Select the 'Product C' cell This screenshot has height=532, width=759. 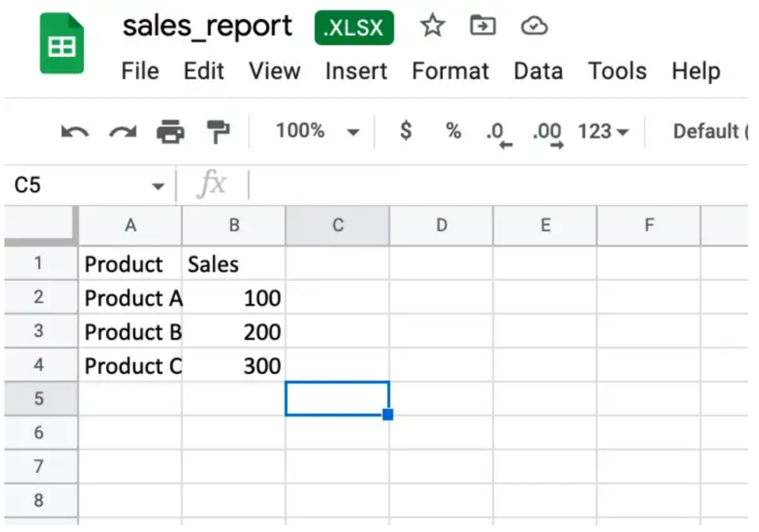[130, 365]
